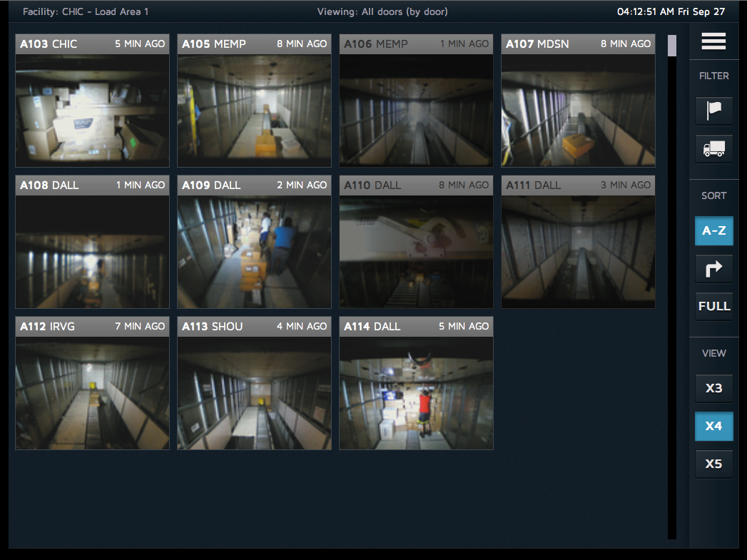Open door A107 MDSN camera thumbnail
The width and height of the screenshot is (747, 560).
point(579,111)
